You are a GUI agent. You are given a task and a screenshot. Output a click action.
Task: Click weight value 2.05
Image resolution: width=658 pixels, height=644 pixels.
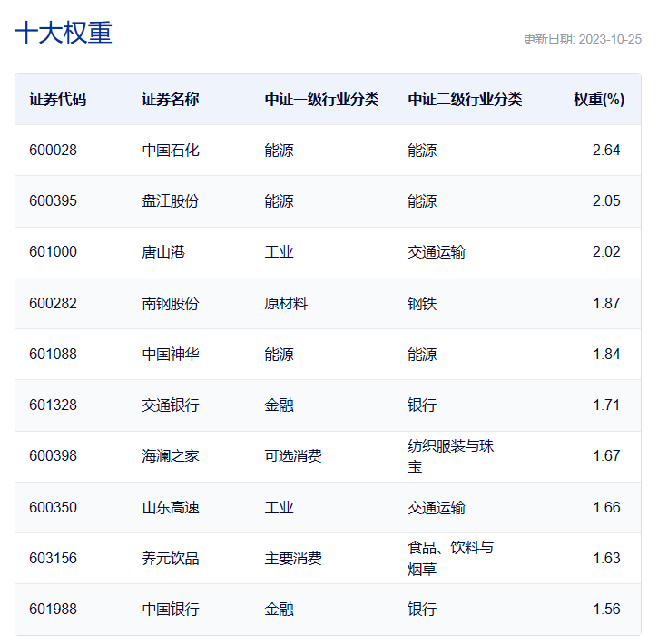tap(606, 200)
